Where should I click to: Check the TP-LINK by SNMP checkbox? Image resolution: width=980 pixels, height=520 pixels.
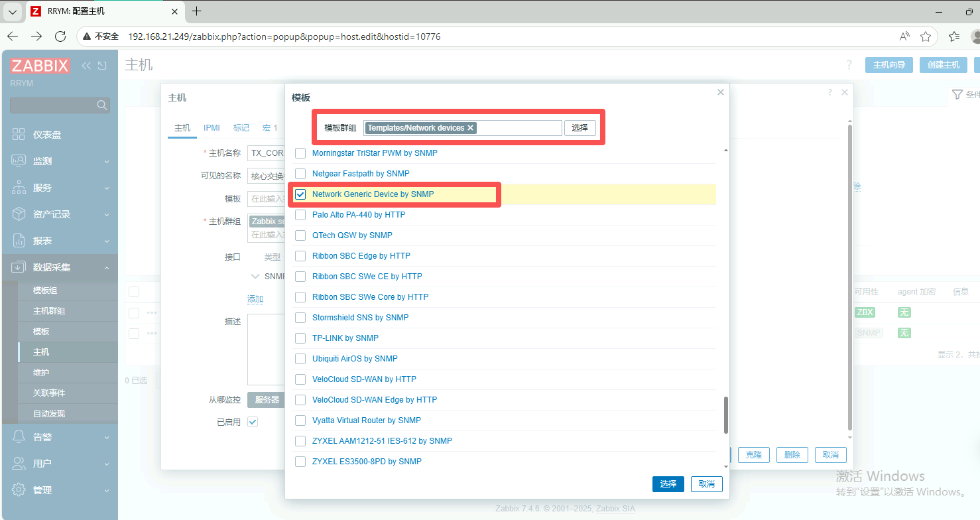[x=300, y=338]
